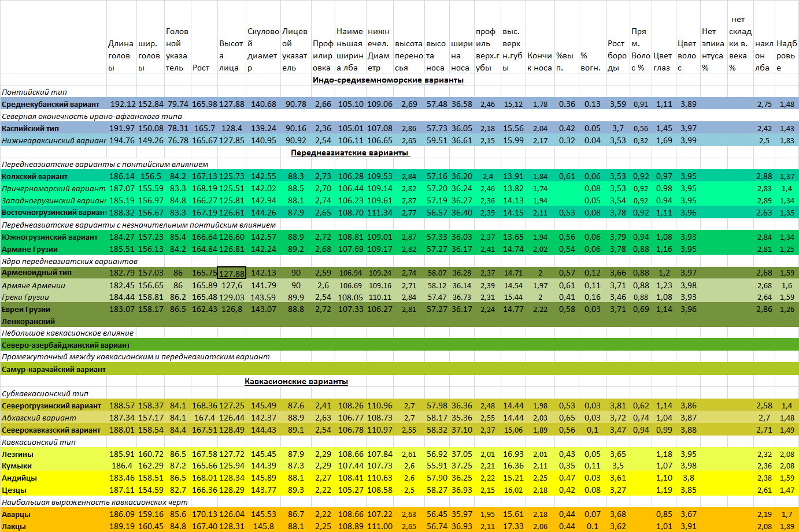Select 191.97 in Каспийский тип row
Viewport: 799px width, 532px height.
tap(121, 128)
